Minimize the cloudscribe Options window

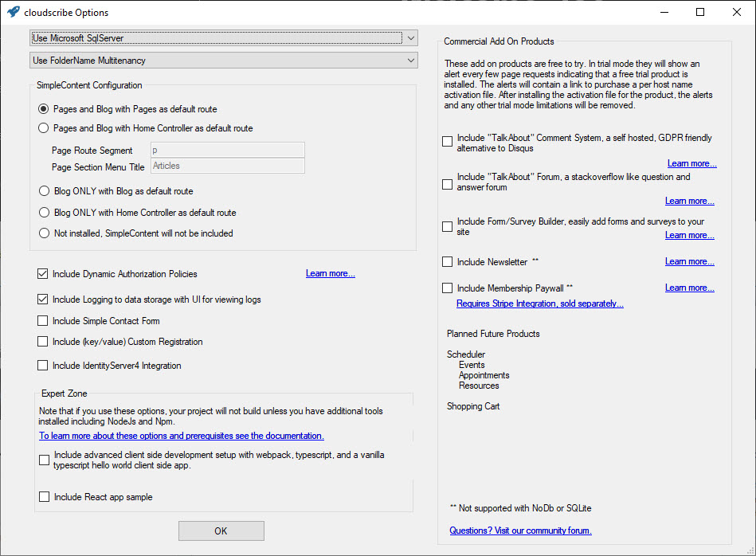pyautogui.click(x=664, y=12)
